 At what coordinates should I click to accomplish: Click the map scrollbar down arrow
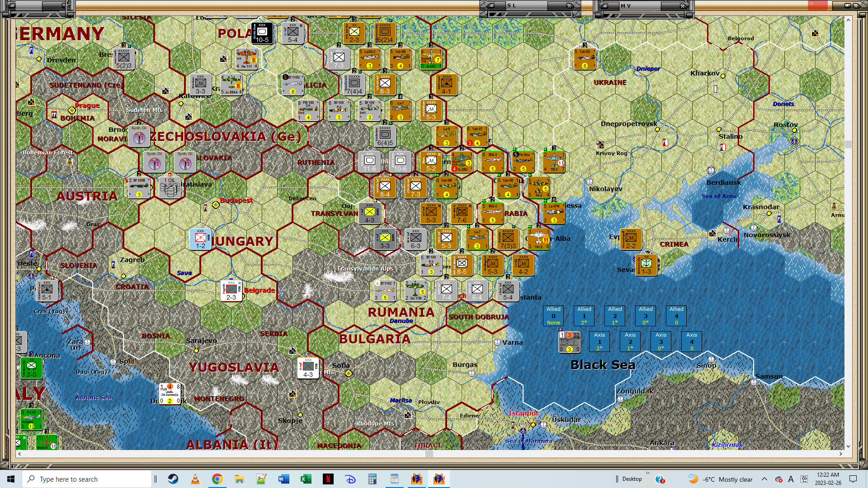[848, 446]
